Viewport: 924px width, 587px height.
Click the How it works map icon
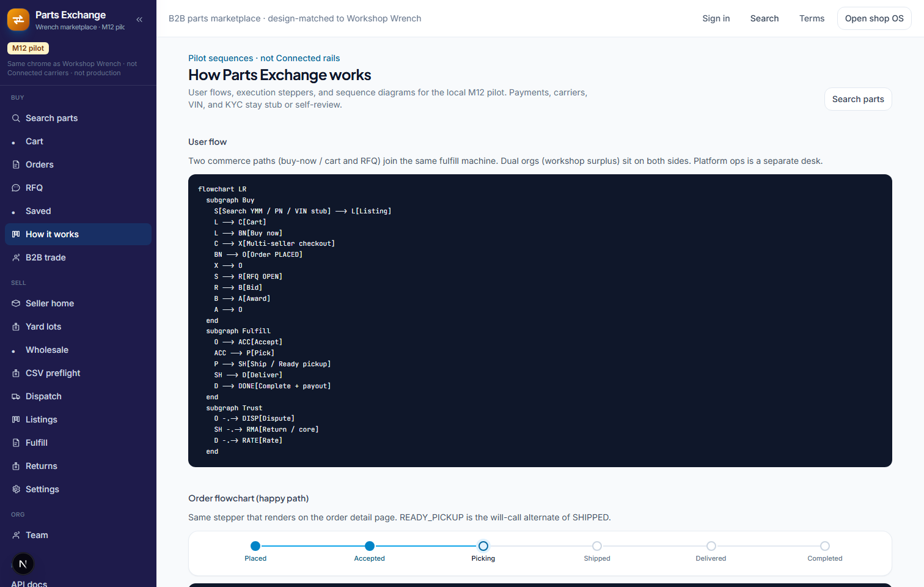(16, 234)
